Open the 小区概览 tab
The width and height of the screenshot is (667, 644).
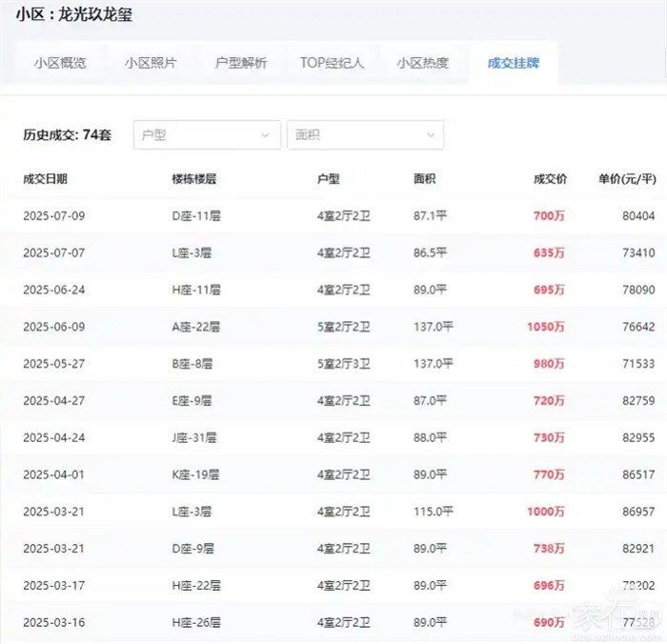click(59, 64)
